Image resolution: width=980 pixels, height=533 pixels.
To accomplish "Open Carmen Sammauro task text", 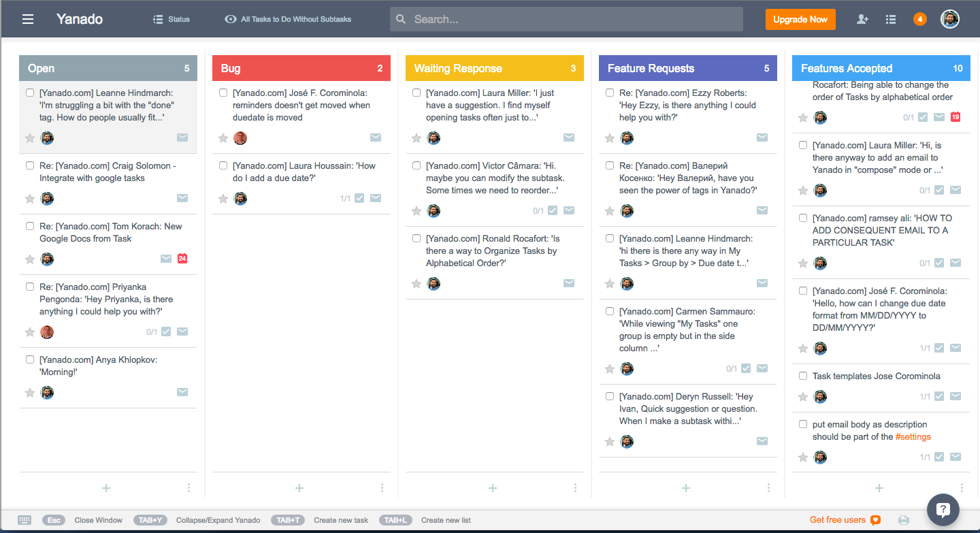I will point(687,329).
